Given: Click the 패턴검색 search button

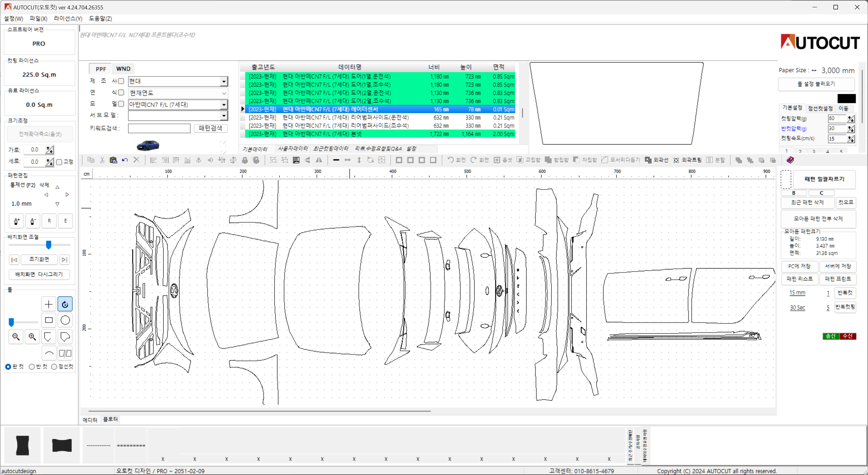Looking at the screenshot, I should tap(211, 128).
